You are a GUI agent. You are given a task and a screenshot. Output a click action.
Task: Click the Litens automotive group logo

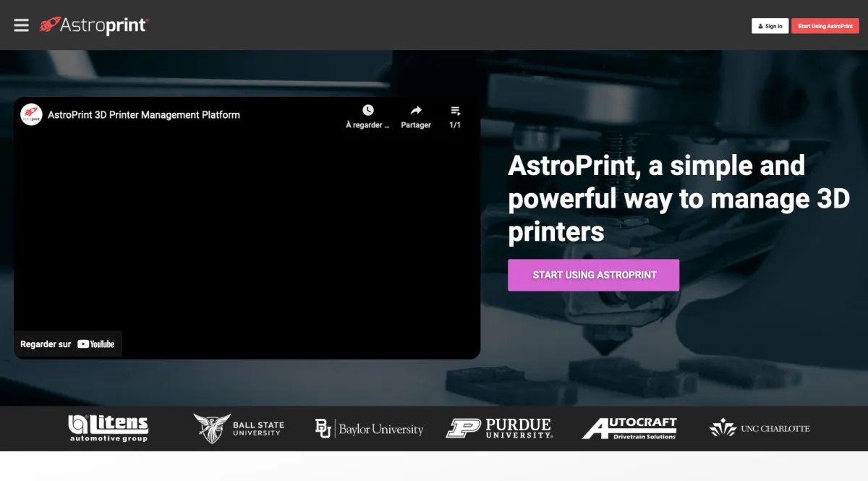109,427
